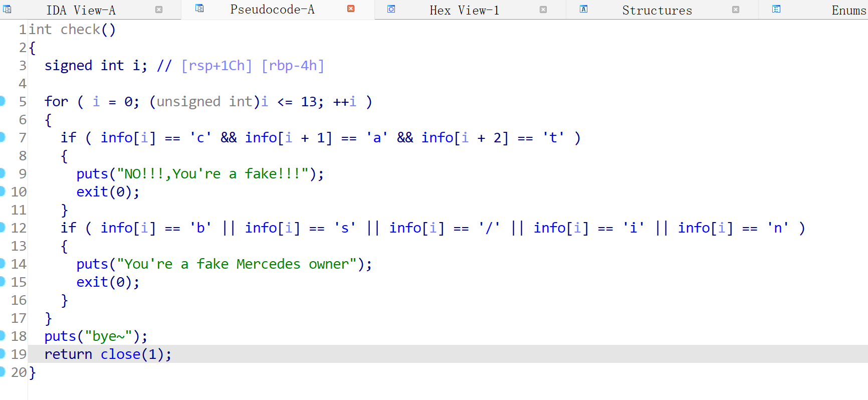Viewport: 868px width, 400px height.
Task: Click the 't' character literal
Action: 553,138
